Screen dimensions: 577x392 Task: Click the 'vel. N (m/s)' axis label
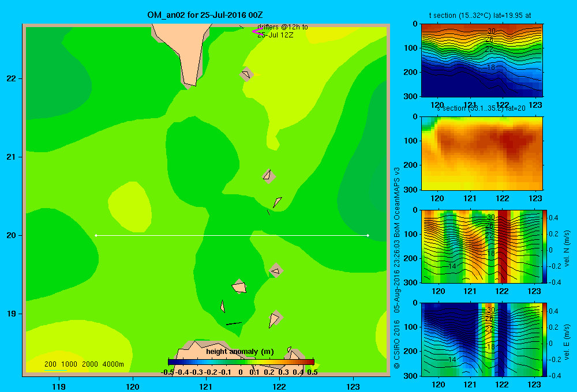pyautogui.click(x=567, y=248)
